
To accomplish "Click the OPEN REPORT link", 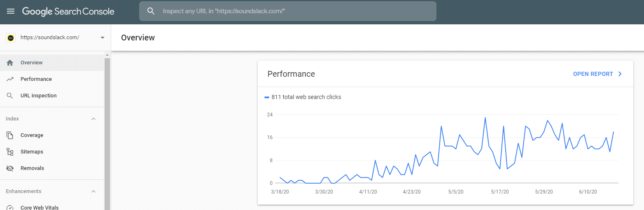I will pos(593,74).
